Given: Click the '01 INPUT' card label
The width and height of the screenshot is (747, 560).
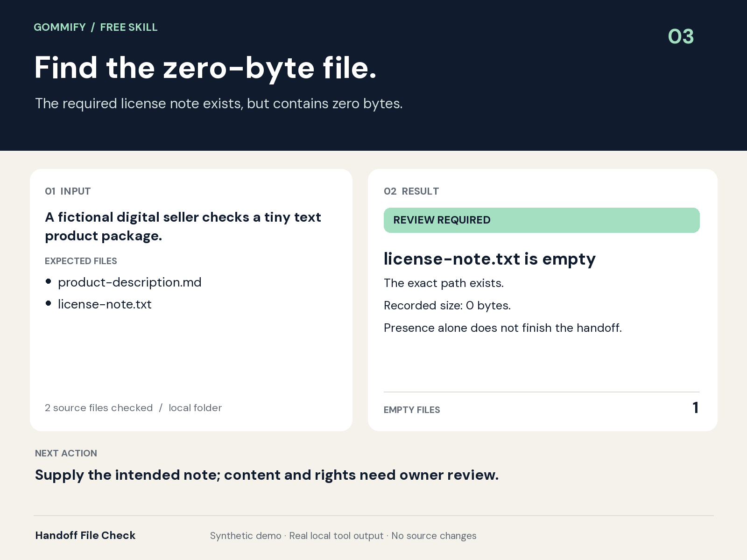Looking at the screenshot, I should point(68,191).
